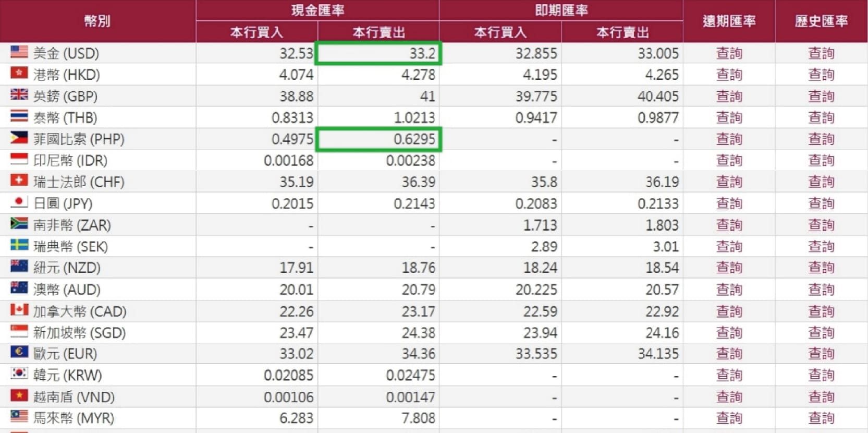Click the US flag icon for USD
The width and height of the screenshot is (868, 433).
tap(19, 52)
